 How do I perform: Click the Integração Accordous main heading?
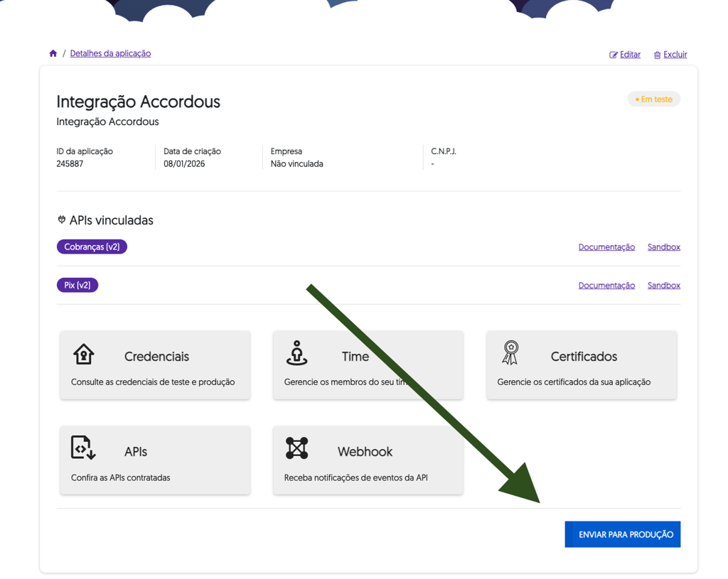(x=139, y=102)
